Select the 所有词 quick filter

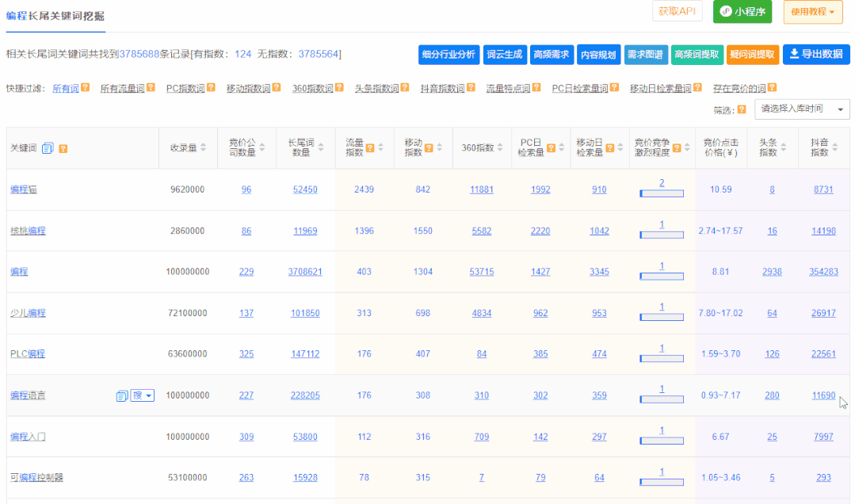66,89
